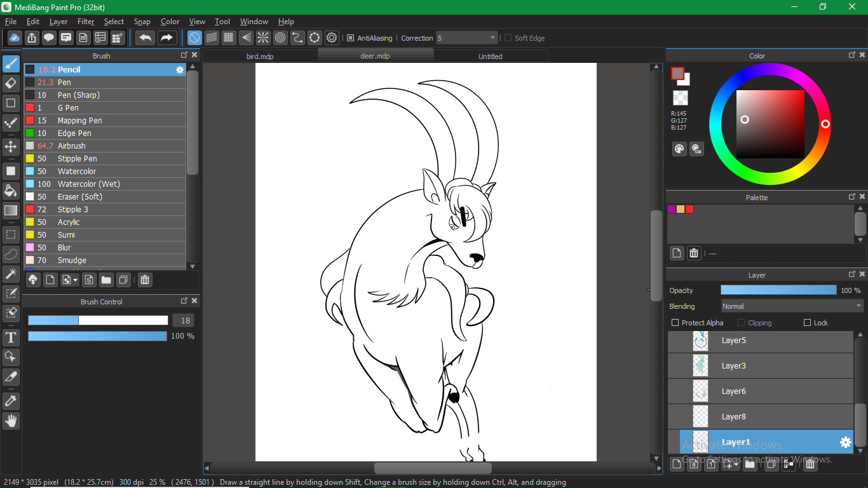868x488 pixels.
Task: Activate the Hand pan tool
Action: tap(11, 421)
